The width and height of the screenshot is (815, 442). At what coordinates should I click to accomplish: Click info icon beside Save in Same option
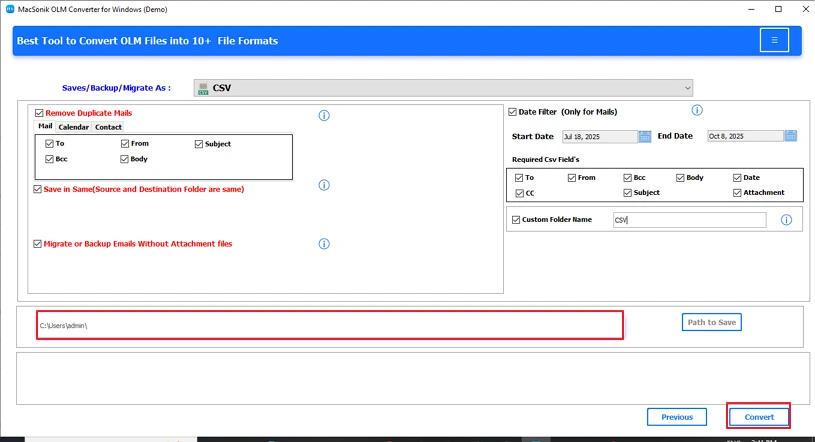[x=324, y=185]
